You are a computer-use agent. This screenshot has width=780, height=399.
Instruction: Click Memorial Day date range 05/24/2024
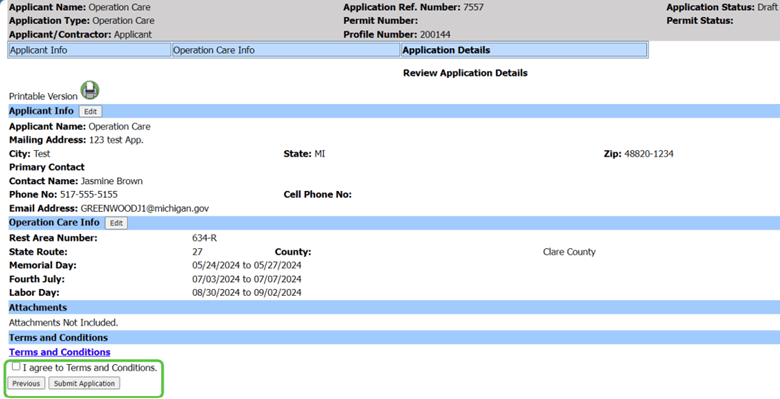(247, 266)
